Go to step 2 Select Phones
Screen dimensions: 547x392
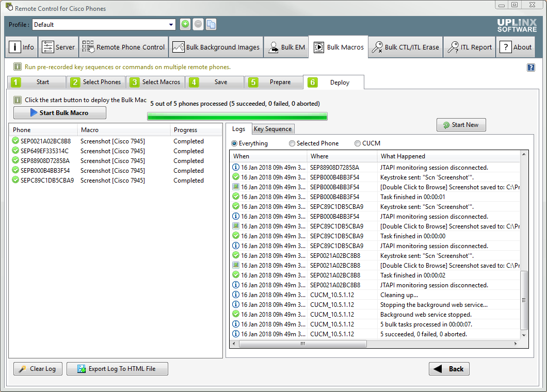click(x=96, y=82)
